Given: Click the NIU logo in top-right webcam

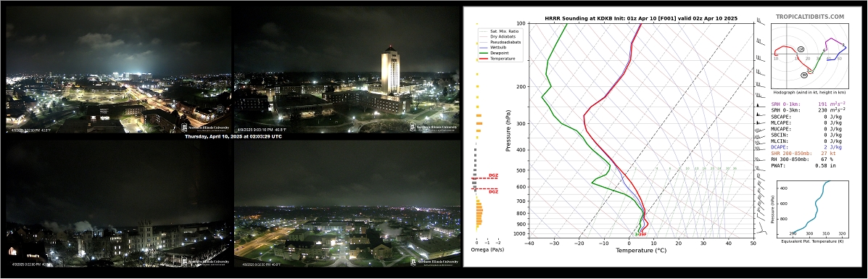Looking at the screenshot, I should [x=434, y=127].
